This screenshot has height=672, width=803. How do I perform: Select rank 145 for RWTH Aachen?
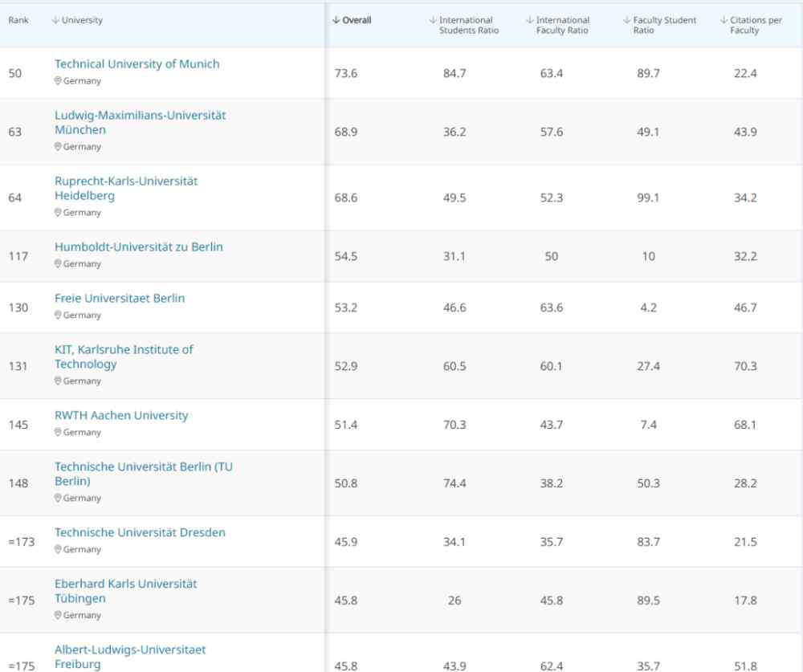click(x=18, y=426)
